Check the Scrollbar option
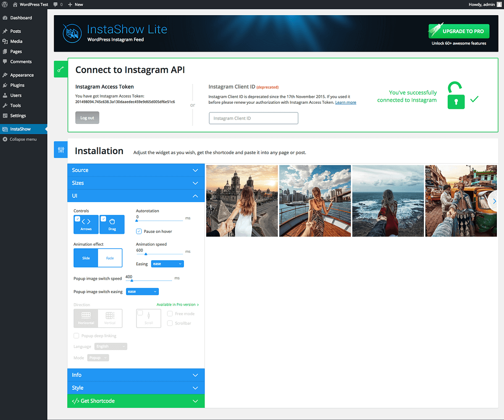 170,323
